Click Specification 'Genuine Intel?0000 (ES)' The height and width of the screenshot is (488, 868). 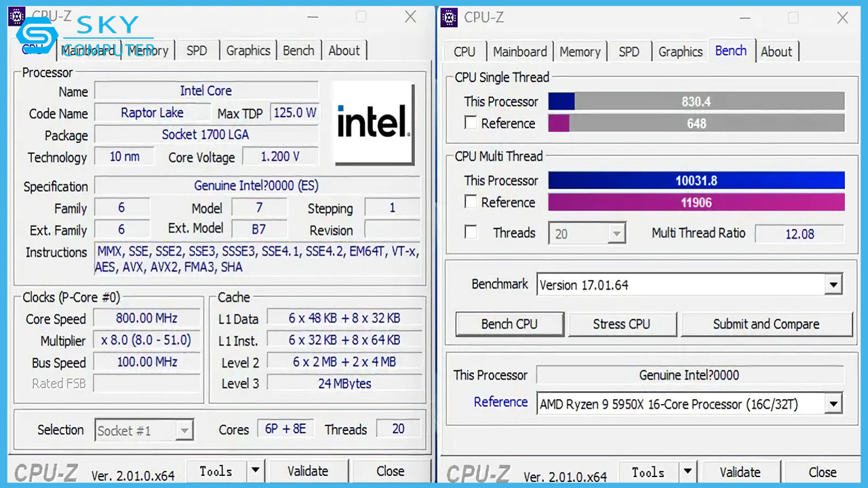[257, 186]
